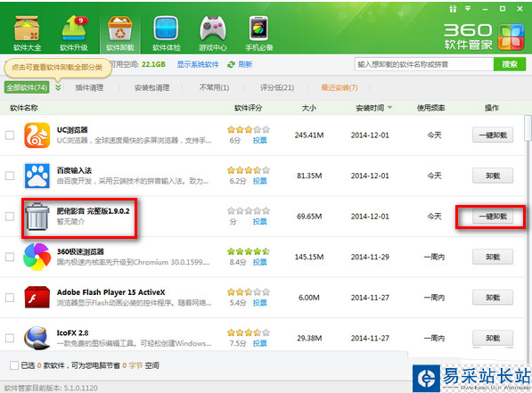
Task: Open the title bar main menu arrow
Action: (x=468, y=9)
